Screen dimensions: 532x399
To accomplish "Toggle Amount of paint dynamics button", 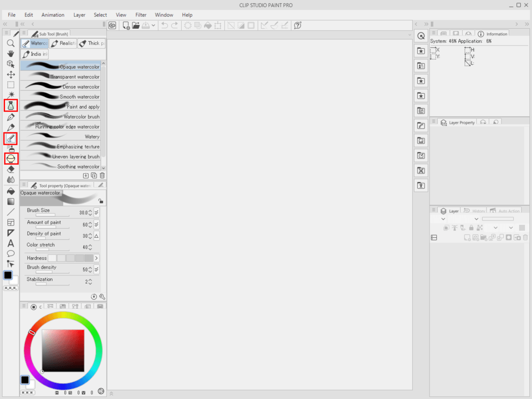I will [x=96, y=224].
